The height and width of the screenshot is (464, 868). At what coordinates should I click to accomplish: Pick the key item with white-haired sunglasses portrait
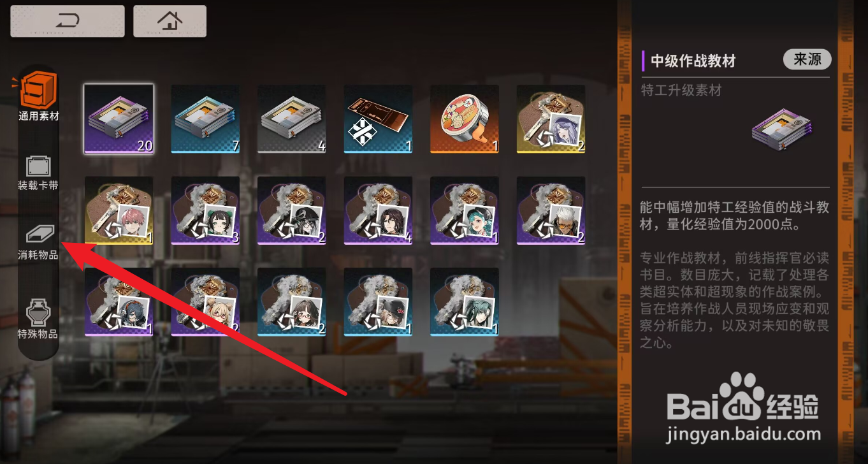point(551,211)
